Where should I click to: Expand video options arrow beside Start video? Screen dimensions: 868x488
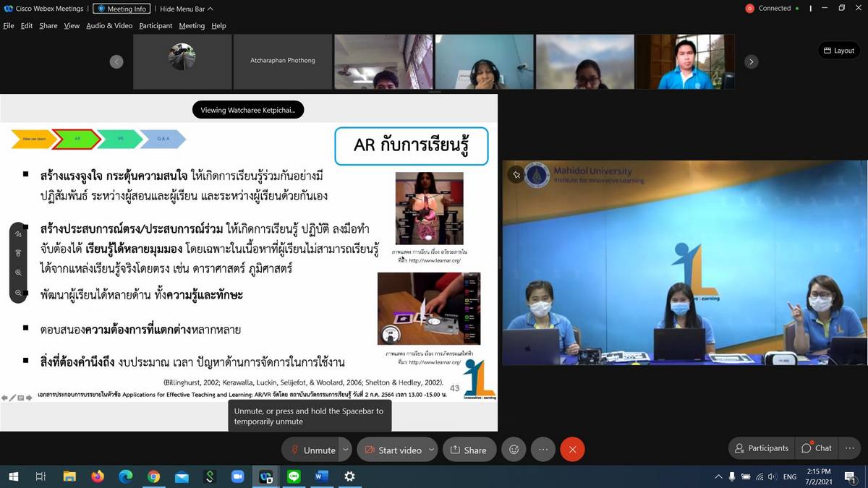(431, 450)
